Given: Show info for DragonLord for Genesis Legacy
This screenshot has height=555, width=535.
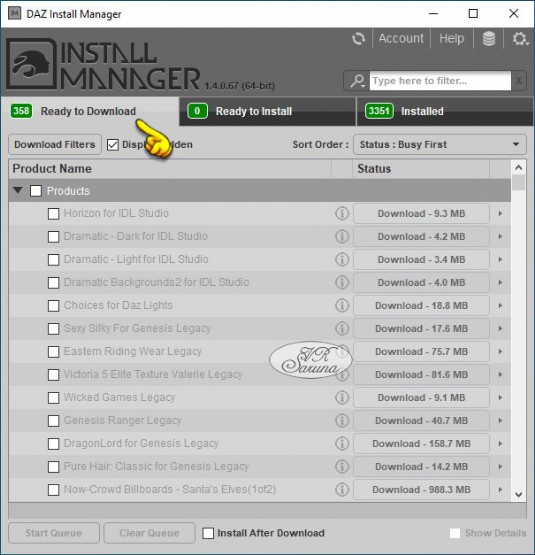Looking at the screenshot, I should 342,444.
